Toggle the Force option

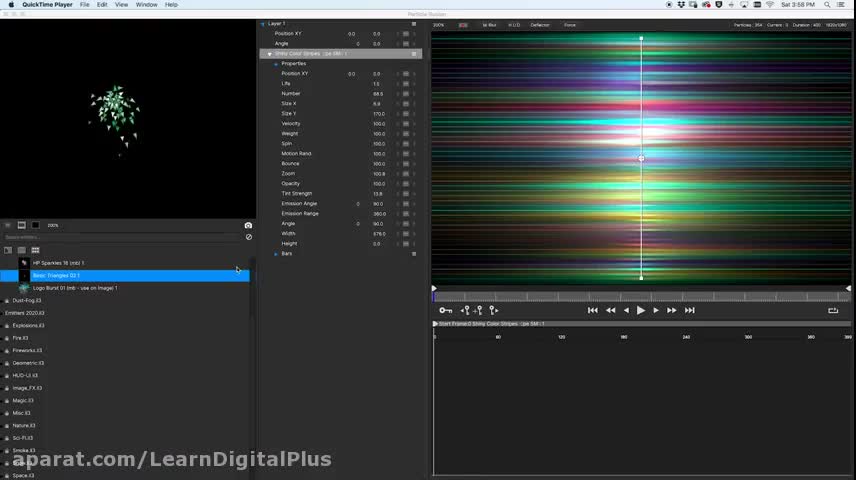[x=570, y=24]
